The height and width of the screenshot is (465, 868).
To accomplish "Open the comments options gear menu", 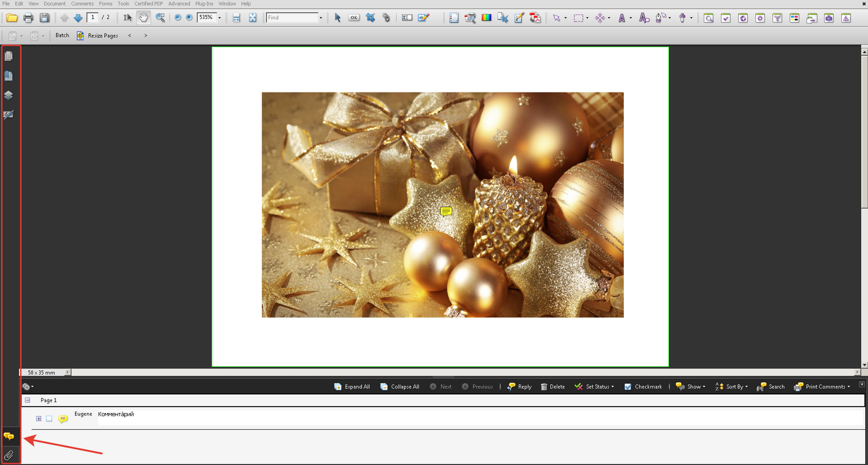I will click(x=27, y=386).
